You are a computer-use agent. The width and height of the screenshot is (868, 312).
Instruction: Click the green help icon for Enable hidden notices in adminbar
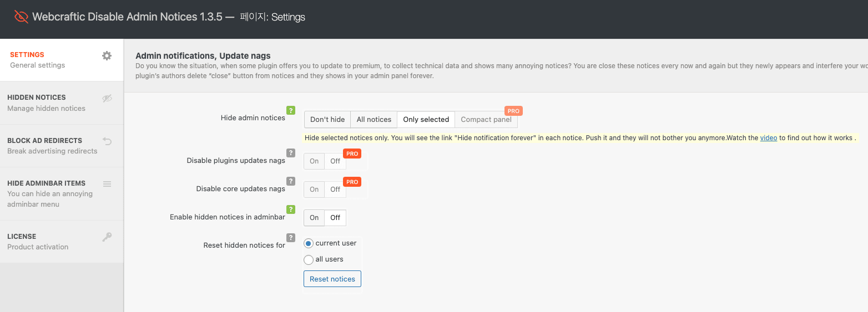tap(291, 209)
